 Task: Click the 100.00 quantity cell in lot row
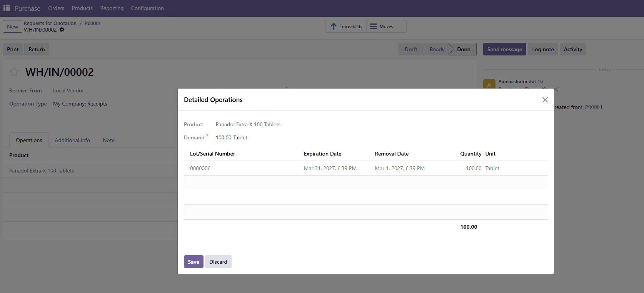click(x=474, y=168)
